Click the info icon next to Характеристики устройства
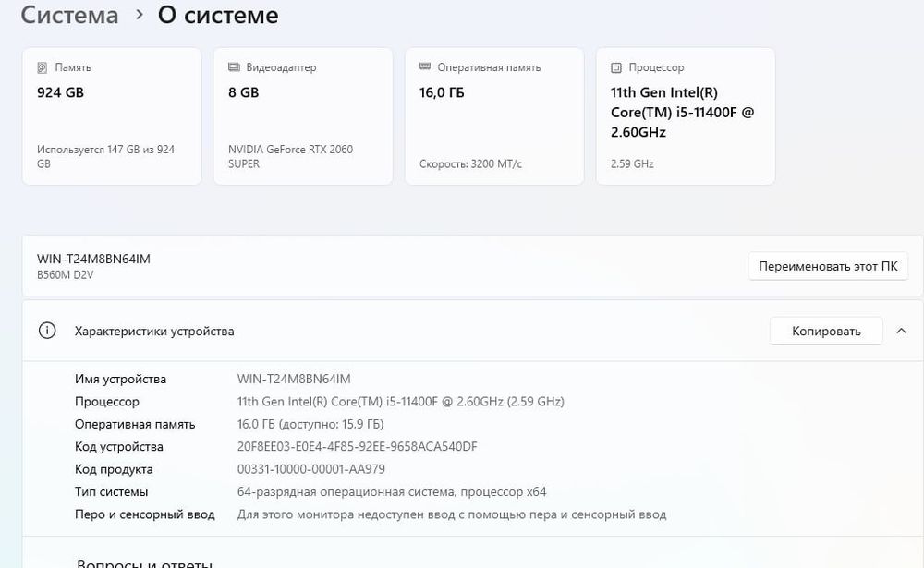Viewport: 924px width, 568px height. [47, 331]
